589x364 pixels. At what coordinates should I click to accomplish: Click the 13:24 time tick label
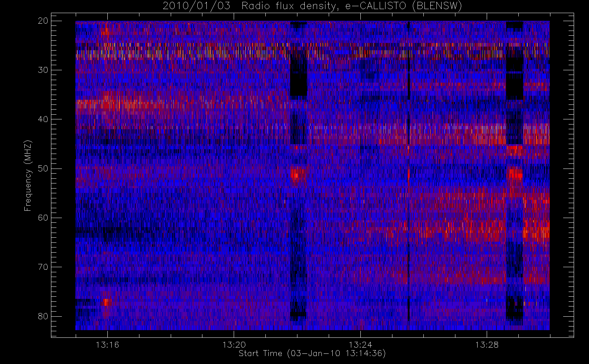[x=360, y=345]
